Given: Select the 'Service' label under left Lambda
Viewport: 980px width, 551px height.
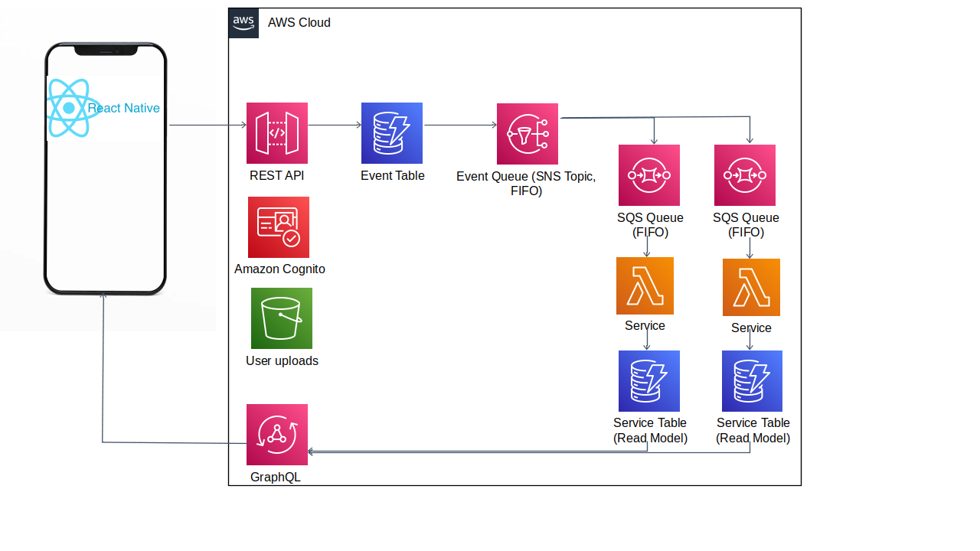Looking at the screenshot, I should (x=645, y=326).
